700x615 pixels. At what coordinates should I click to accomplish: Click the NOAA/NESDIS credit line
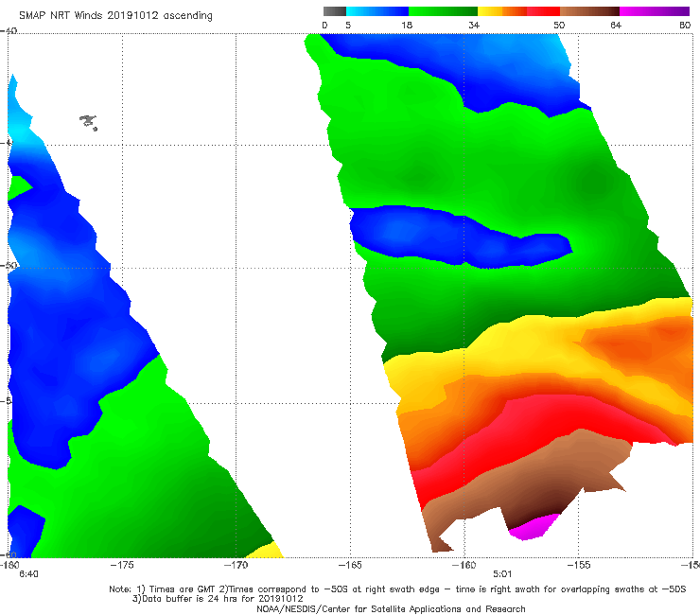[391, 609]
